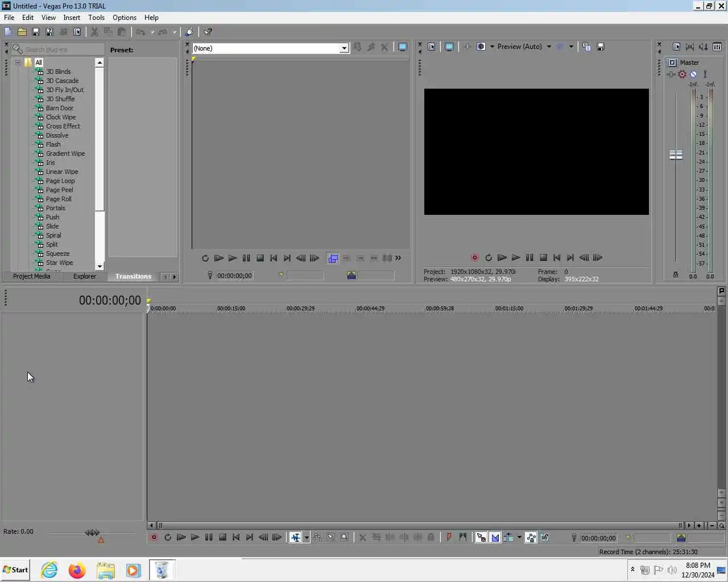Open Preview (Auto) quality dropdown arrow
This screenshot has height=582, width=728.
tap(549, 47)
